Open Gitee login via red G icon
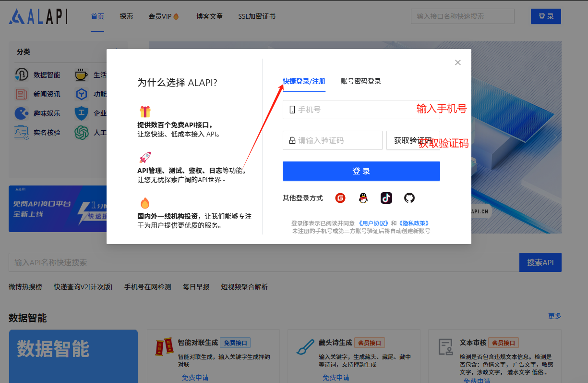The width and height of the screenshot is (588, 383). pos(340,198)
